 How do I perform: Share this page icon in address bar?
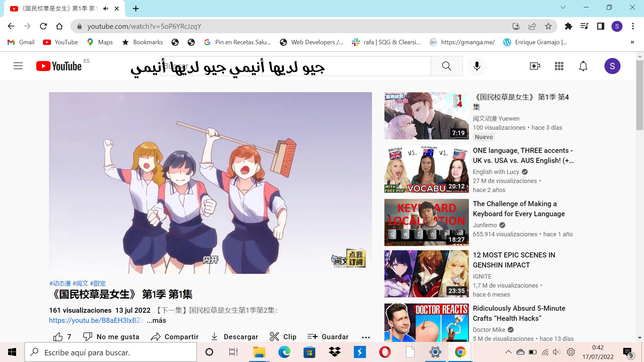(532, 26)
